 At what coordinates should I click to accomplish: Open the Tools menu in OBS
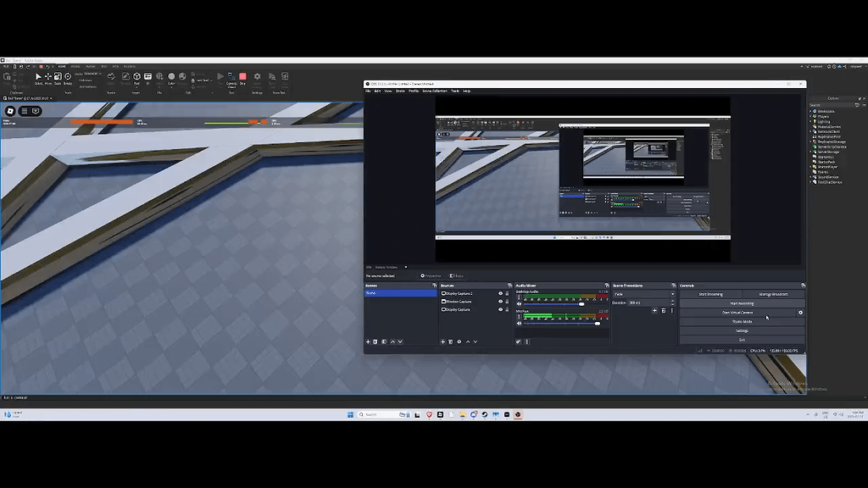coord(455,91)
